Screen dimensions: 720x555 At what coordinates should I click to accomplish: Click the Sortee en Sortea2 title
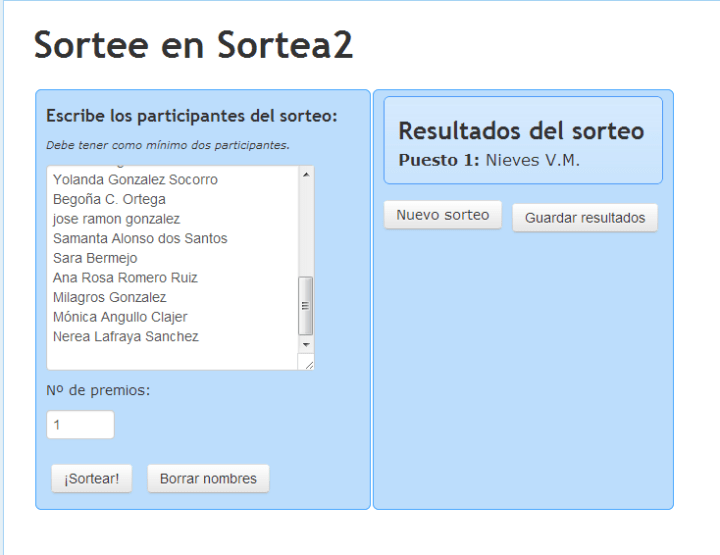click(193, 45)
